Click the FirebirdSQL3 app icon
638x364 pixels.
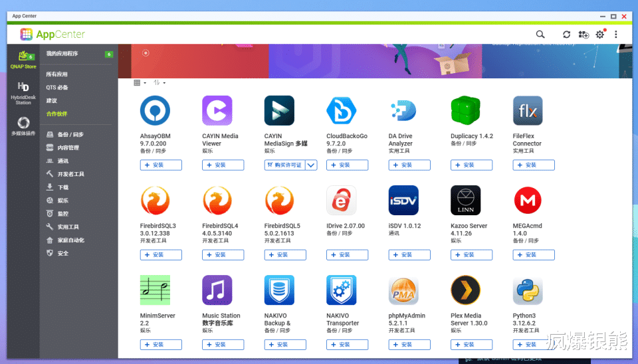click(155, 201)
